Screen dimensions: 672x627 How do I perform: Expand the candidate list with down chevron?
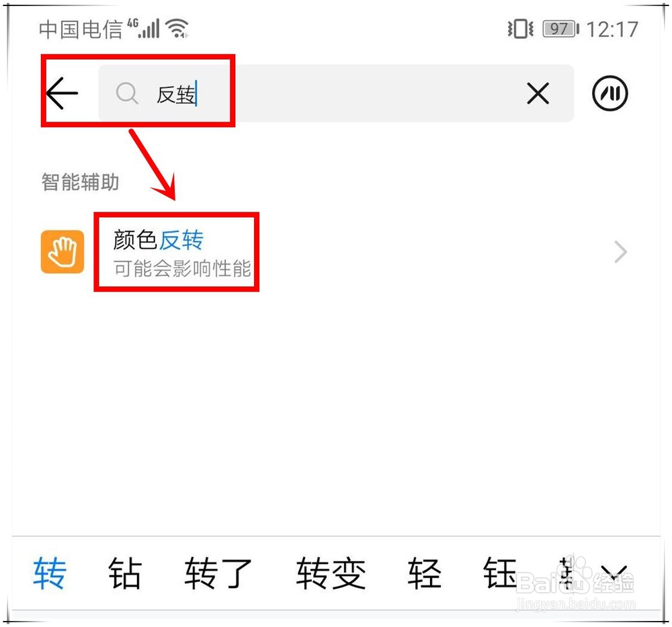pos(614,573)
